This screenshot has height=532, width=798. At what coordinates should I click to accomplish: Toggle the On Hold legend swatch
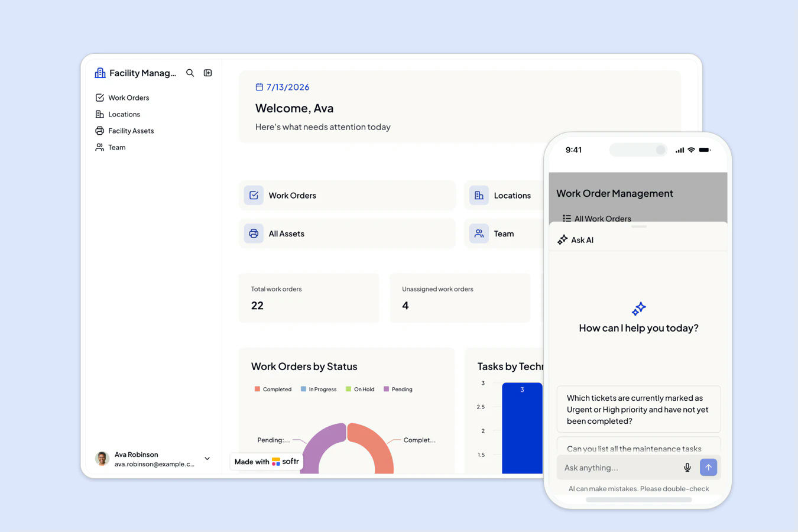click(x=348, y=389)
